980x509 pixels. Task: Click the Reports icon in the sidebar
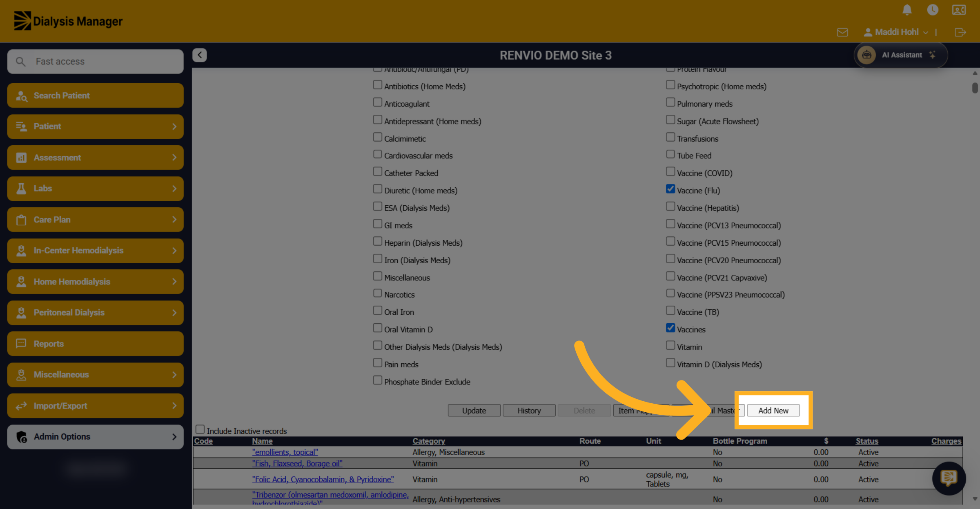[21, 344]
